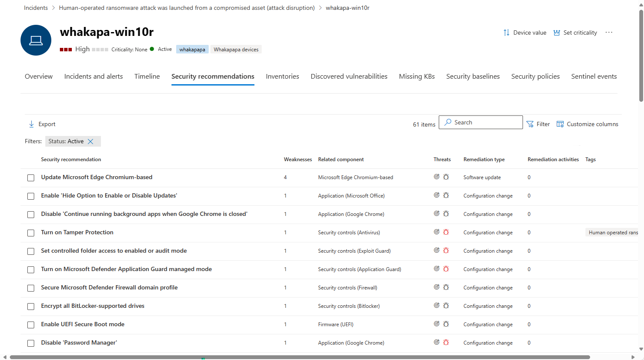Viewport: 644px width, 360px height.
Task: Switch to Incidents and alerts tab
Action: tap(93, 77)
